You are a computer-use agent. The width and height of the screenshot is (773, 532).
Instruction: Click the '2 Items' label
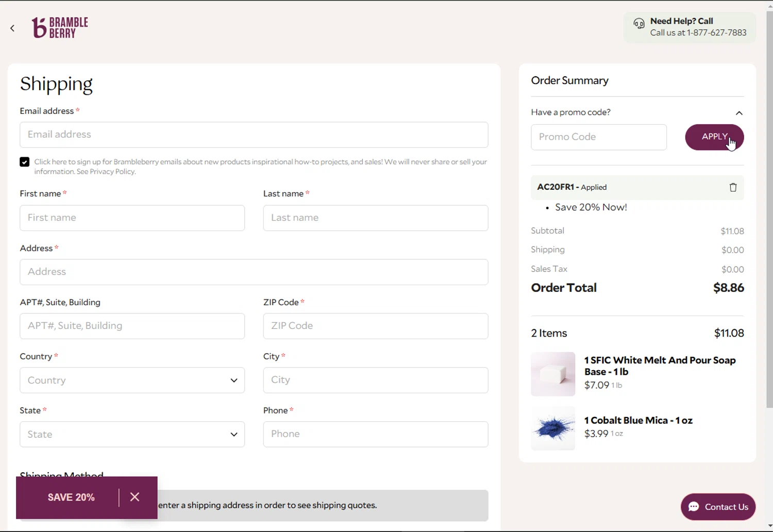[x=549, y=333]
